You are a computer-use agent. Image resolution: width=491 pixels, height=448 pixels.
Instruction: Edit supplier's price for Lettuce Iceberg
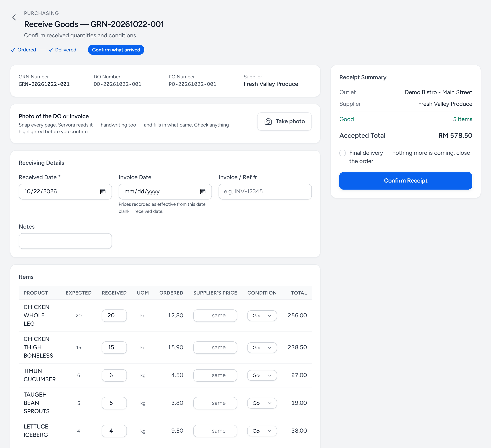(x=215, y=431)
